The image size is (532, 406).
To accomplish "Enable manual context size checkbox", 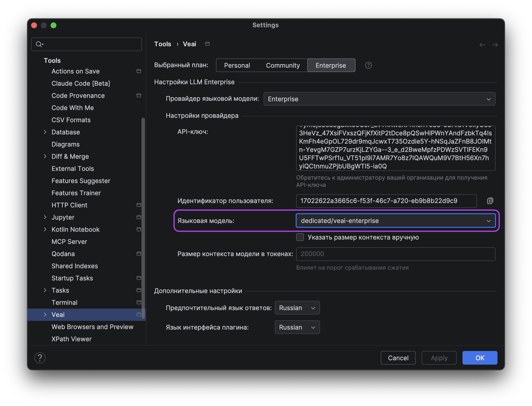I will 300,237.
